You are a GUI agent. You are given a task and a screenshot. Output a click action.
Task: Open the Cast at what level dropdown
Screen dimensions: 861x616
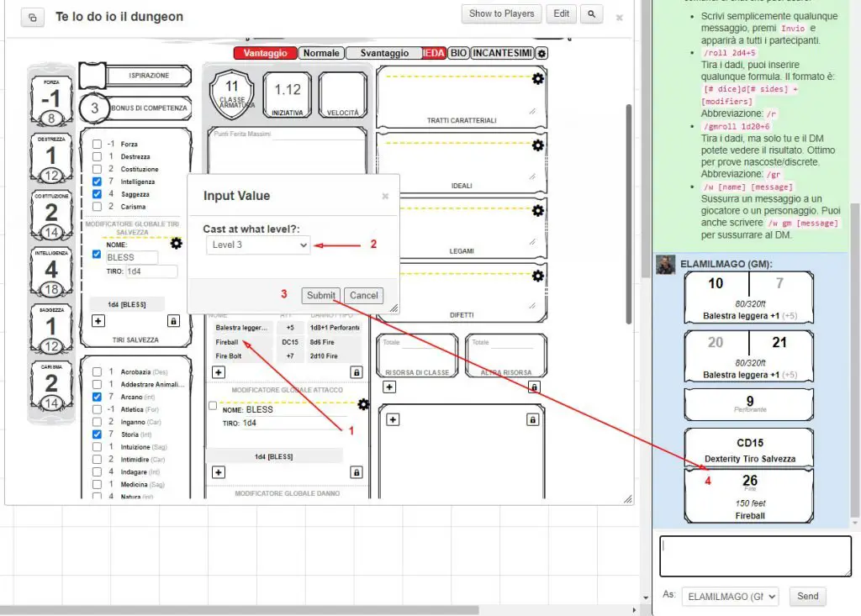coord(258,245)
